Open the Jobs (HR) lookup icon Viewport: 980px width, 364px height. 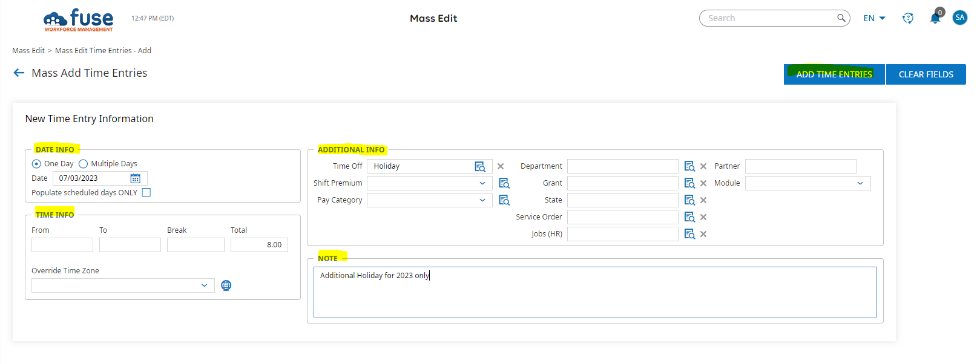pos(689,234)
